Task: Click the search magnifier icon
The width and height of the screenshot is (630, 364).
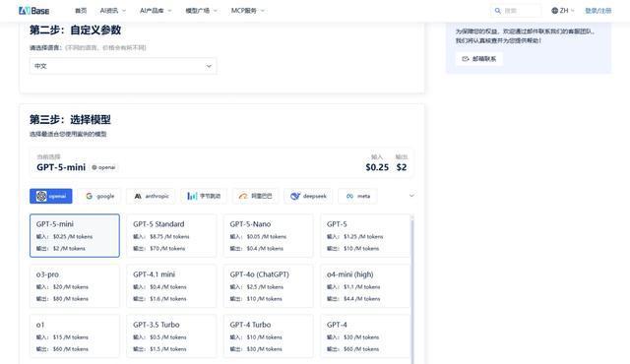Action: 498,11
